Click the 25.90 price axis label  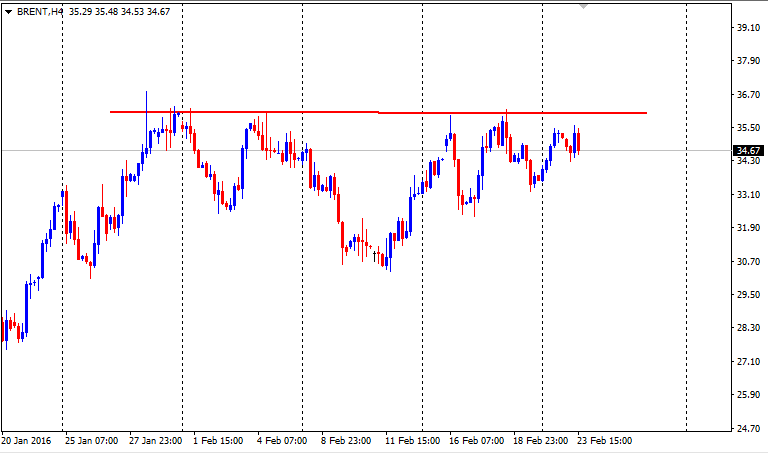coord(749,395)
